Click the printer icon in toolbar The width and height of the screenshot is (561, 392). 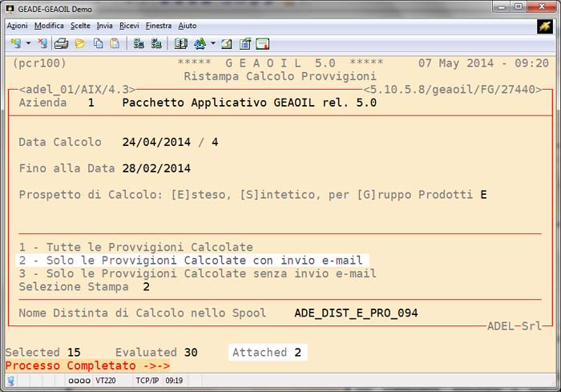pyautogui.click(x=61, y=43)
